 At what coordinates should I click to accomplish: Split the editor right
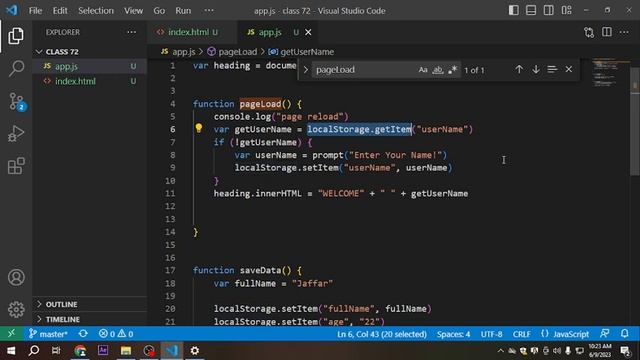pyautogui.click(x=607, y=32)
